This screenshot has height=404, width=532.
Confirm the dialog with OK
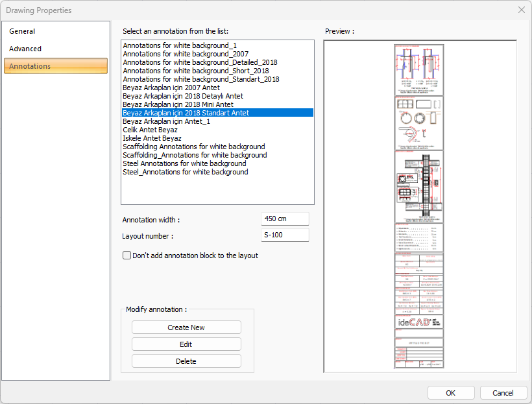tap(451, 393)
